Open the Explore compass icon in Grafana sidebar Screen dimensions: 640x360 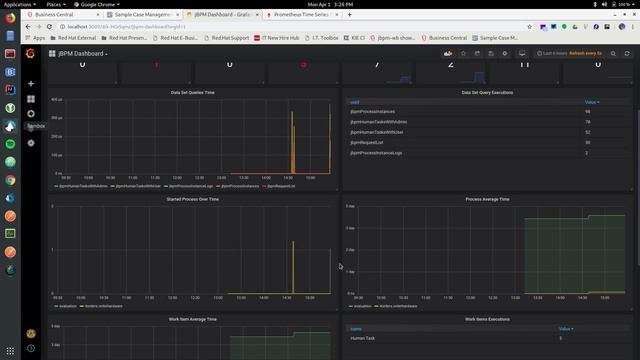(31, 114)
